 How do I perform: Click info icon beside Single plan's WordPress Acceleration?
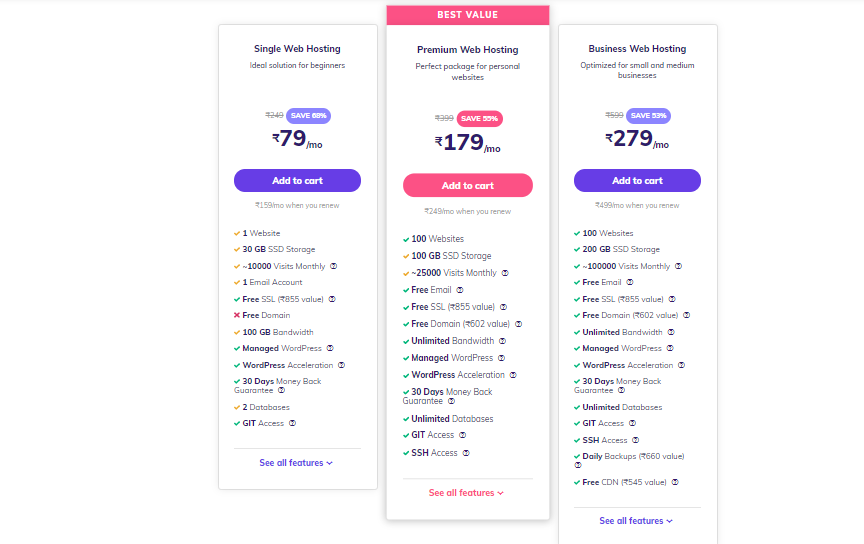[x=342, y=365]
